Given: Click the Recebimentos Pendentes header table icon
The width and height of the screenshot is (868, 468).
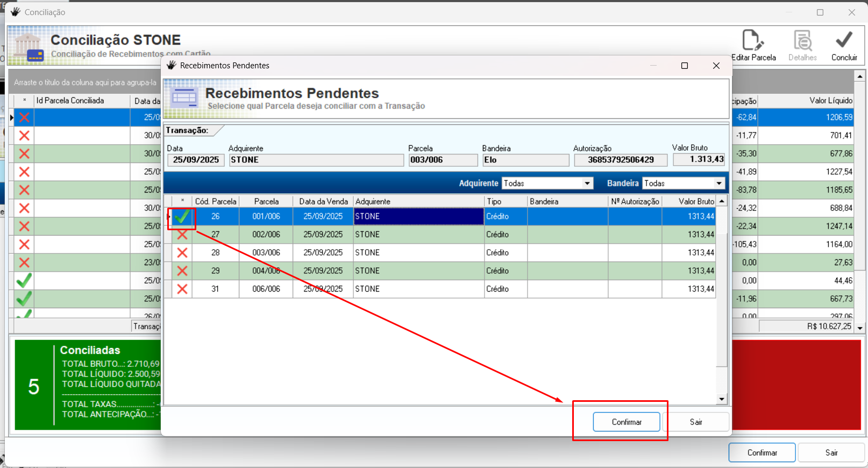Looking at the screenshot, I should coord(184,98).
